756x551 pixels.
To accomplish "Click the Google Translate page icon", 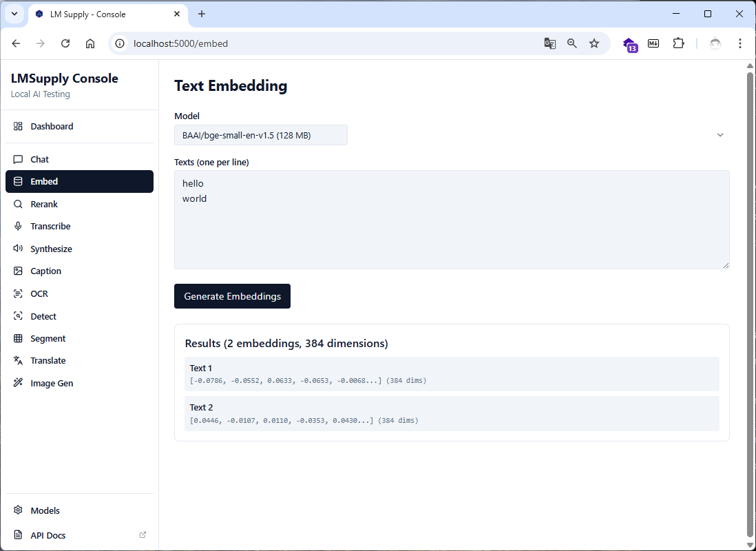I will coord(549,43).
